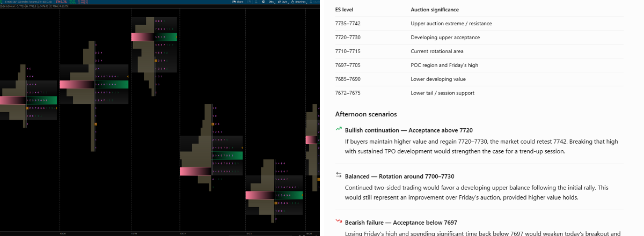Open the Drawings dropdown in chart toolbar
The height and width of the screenshot is (236, 644).
[299, 2]
